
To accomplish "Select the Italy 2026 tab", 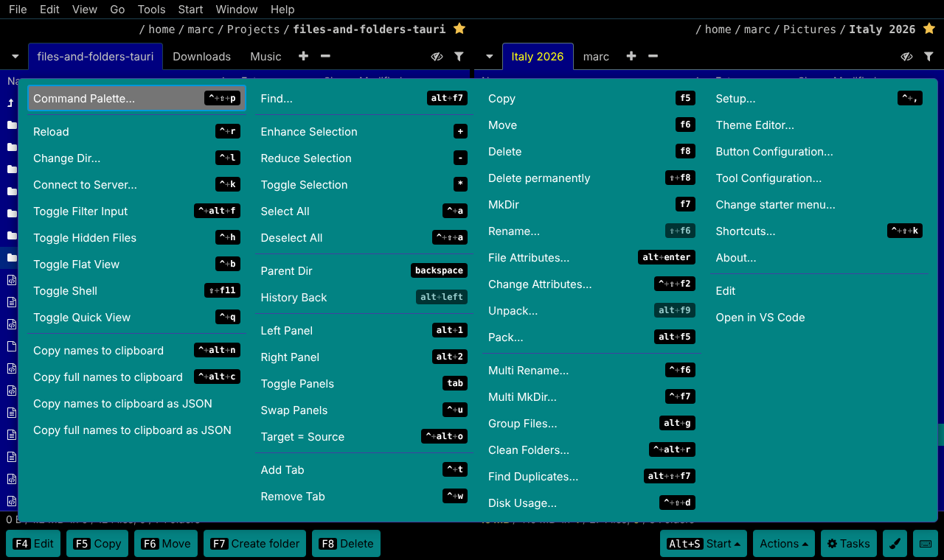I will point(537,57).
